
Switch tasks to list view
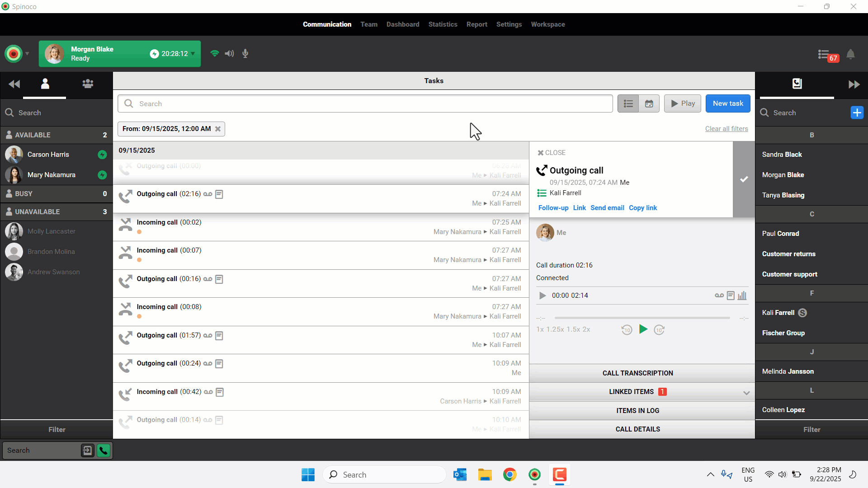[x=628, y=103]
